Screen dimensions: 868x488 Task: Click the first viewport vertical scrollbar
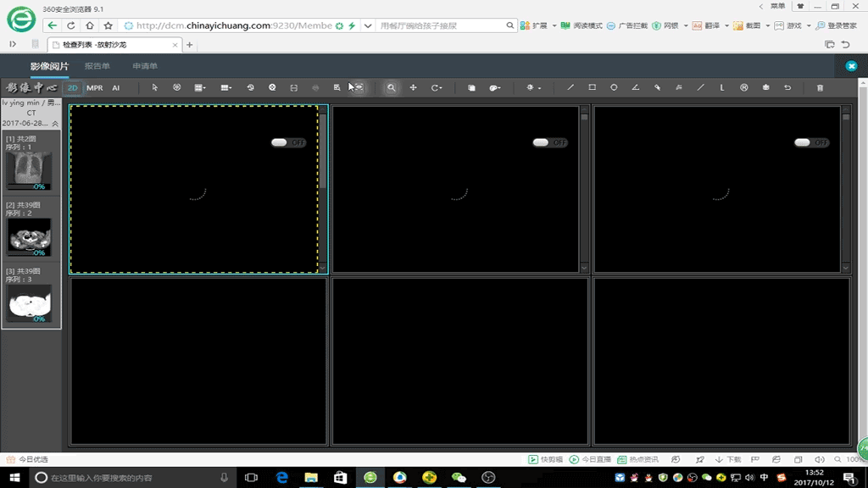(x=323, y=188)
